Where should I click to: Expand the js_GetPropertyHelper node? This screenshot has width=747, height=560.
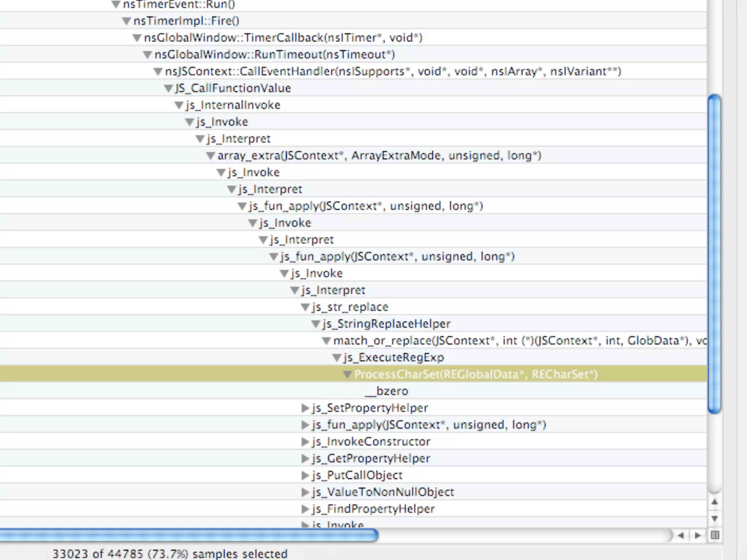(x=305, y=459)
